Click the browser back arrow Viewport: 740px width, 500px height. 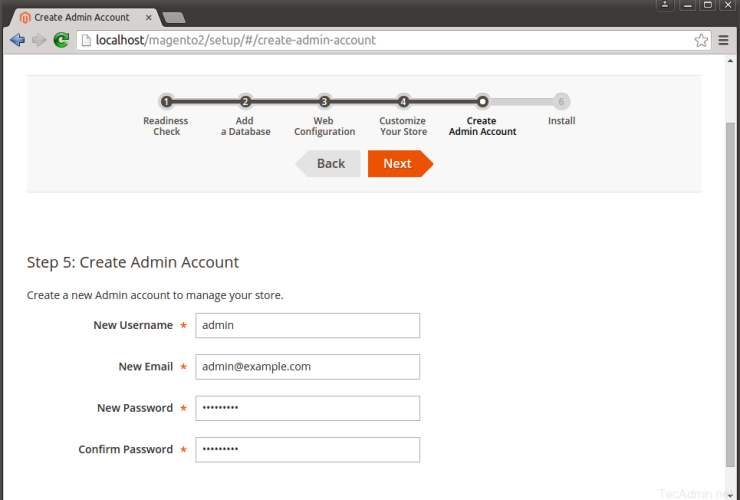17,40
